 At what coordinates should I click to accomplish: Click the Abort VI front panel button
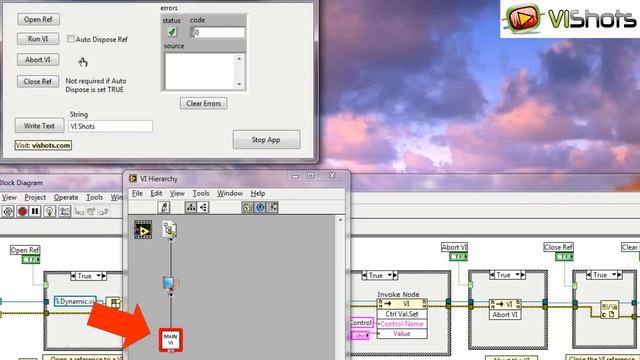point(38,60)
